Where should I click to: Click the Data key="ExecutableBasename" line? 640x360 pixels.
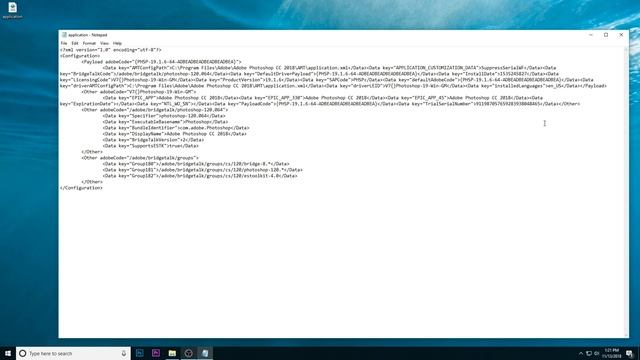tap(165, 122)
